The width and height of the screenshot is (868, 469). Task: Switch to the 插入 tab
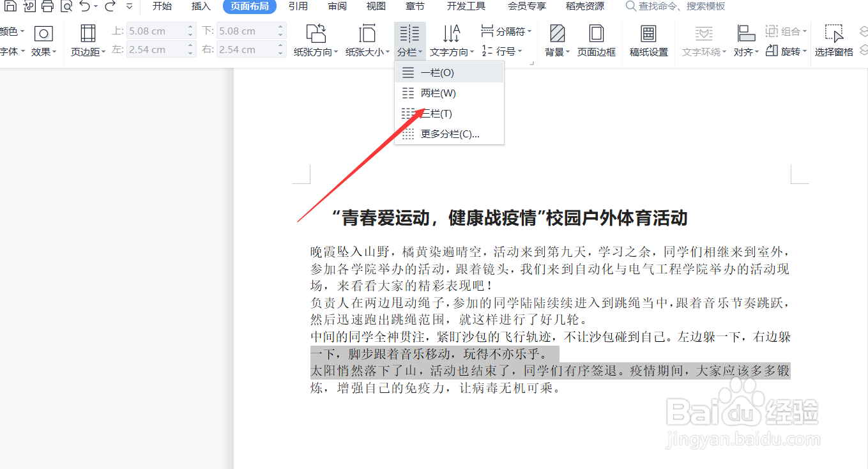pyautogui.click(x=201, y=6)
